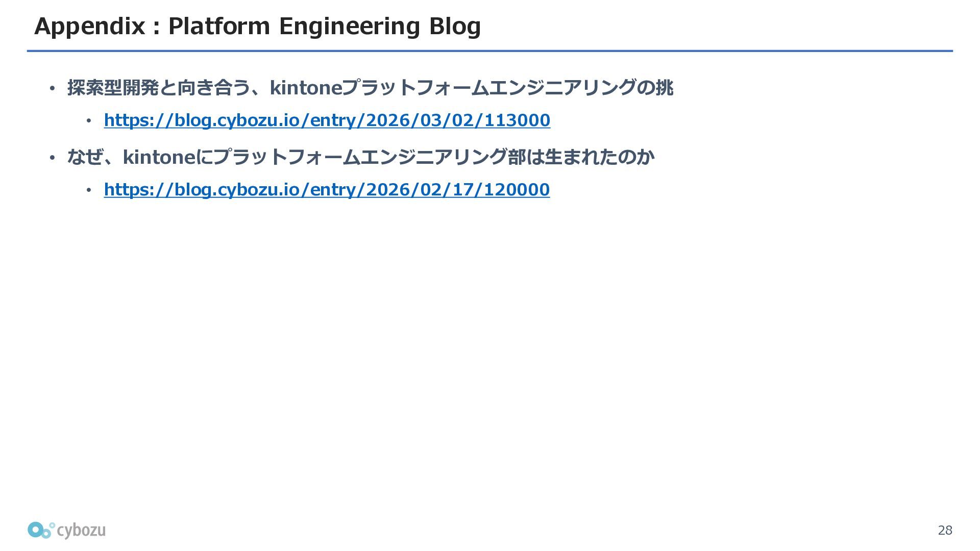Click the bullet marker before なぜ、kintone
Viewport: 980px width, 551px height.
[x=52, y=158]
